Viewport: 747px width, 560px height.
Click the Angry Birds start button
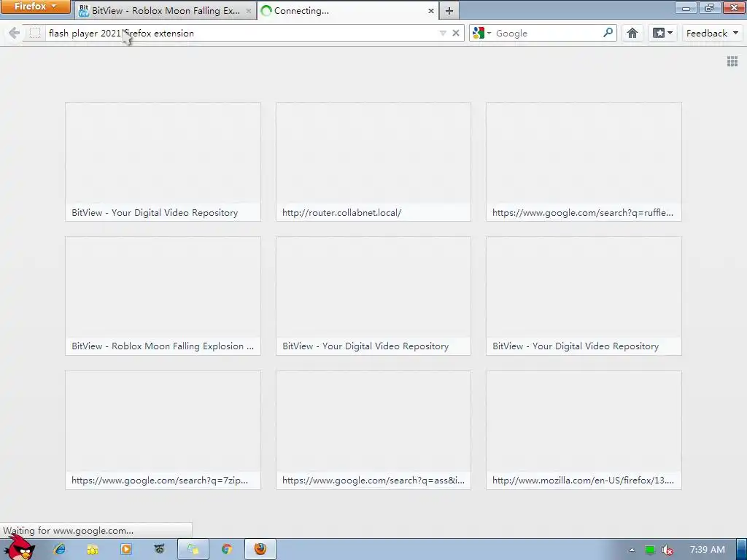tap(20, 548)
